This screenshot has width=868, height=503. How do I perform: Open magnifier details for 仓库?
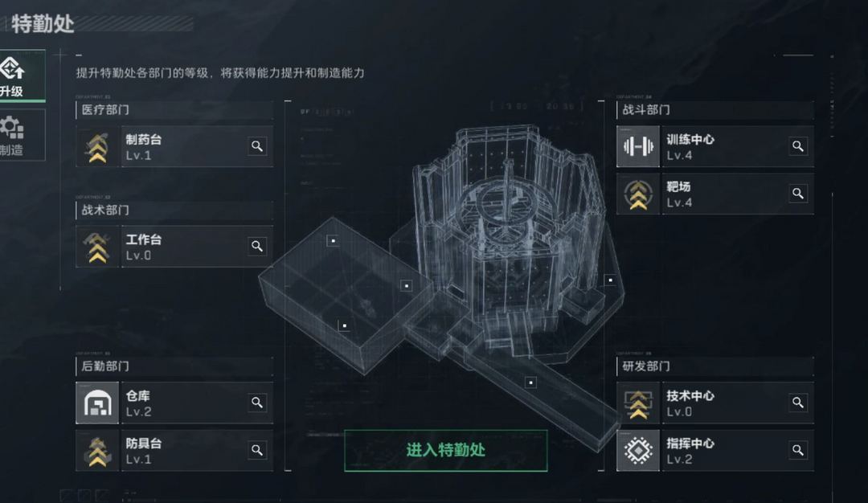[x=257, y=403]
